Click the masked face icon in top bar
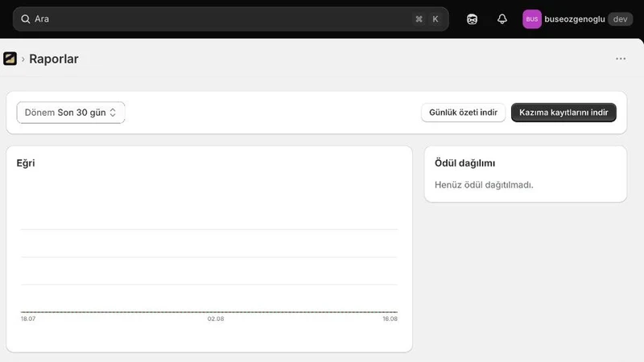Viewport: 644px width, 362px height. 472,19
